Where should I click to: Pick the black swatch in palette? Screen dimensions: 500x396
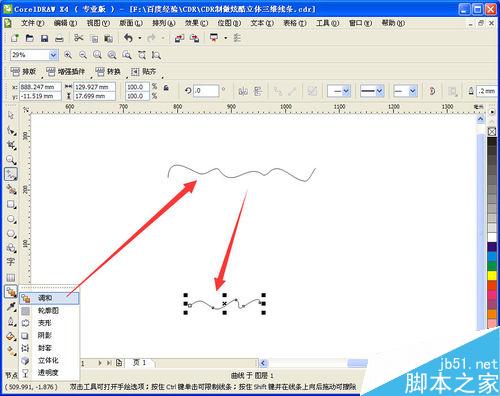pos(492,141)
